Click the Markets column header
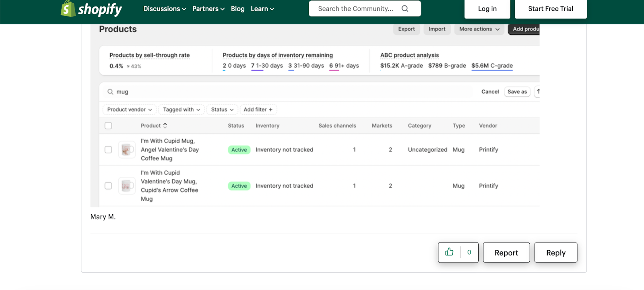The width and height of the screenshot is (644, 290). (382, 126)
